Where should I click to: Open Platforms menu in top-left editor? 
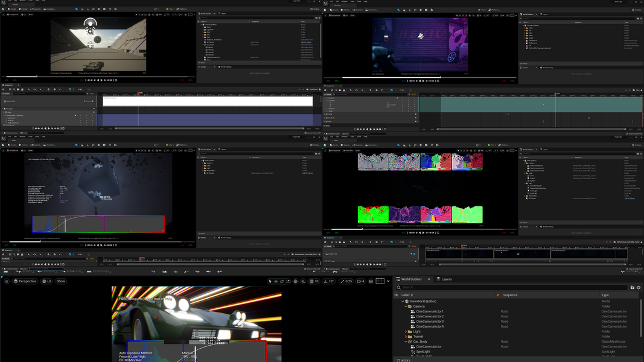coord(182,8)
